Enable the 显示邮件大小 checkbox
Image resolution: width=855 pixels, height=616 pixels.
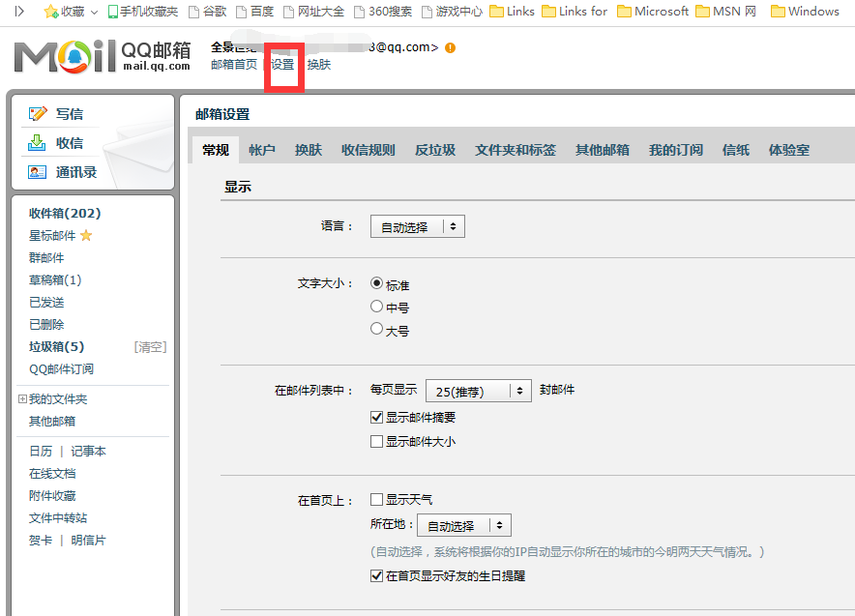377,441
